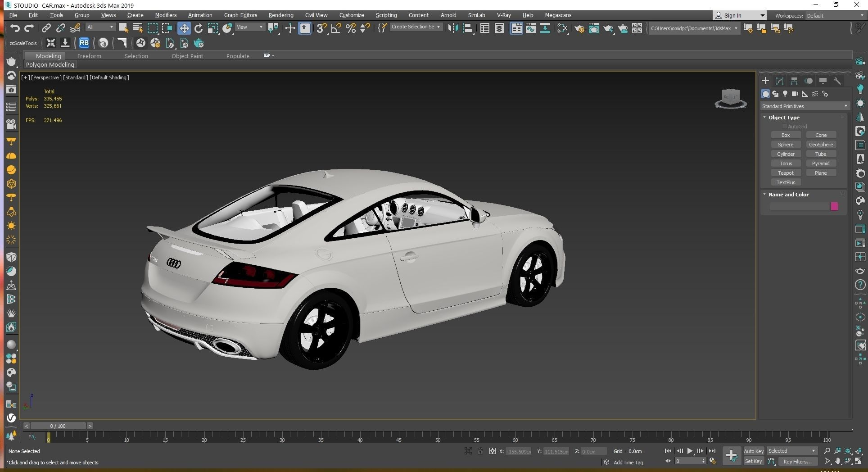Open the Rendered Frame Window icon
The width and height of the screenshot is (868, 472).
pyautogui.click(x=594, y=28)
